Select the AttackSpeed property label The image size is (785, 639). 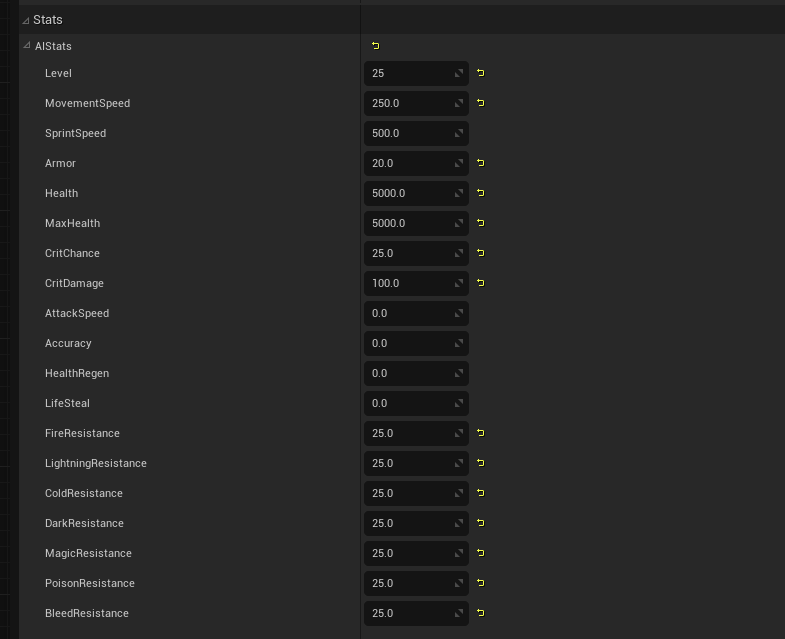pyautogui.click(x=77, y=313)
